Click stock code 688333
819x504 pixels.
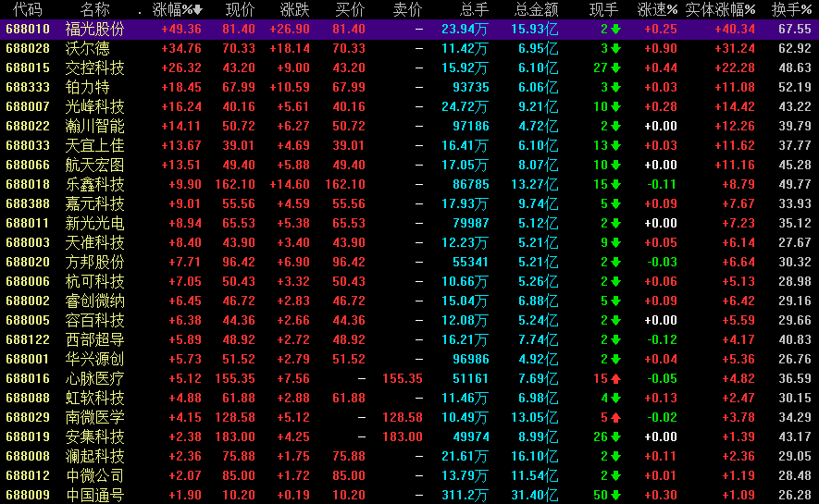[28, 87]
